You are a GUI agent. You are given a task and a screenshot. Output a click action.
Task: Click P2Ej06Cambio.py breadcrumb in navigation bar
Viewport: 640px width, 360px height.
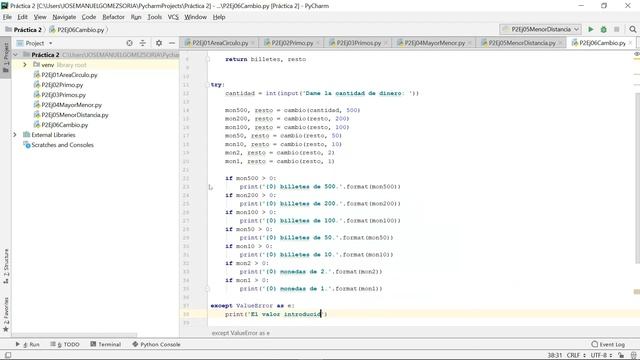[x=77, y=30]
